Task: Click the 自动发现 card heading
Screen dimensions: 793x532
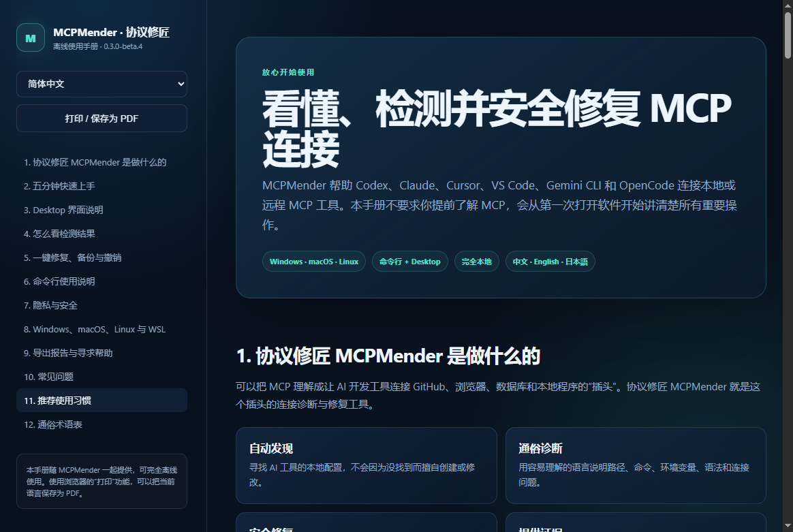Action: coord(271,449)
